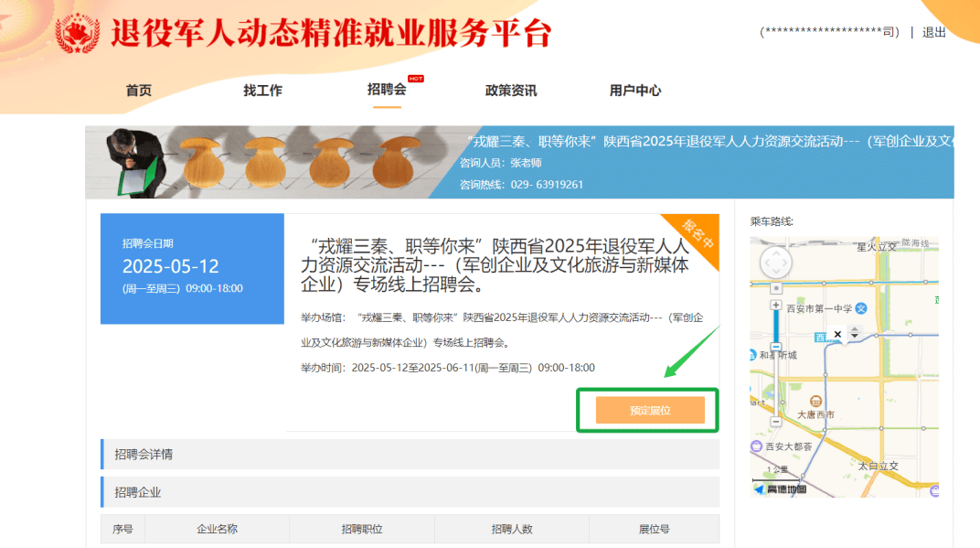Image resolution: width=980 pixels, height=548 pixels.
Task: Click the HOT badge next to 招聘会
Action: click(x=416, y=79)
